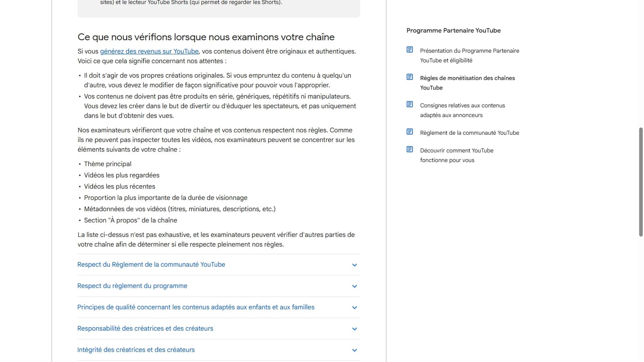Click the 'Section "À propos" de la chaîne' item
This screenshot has height=362, width=644.
[x=131, y=220]
